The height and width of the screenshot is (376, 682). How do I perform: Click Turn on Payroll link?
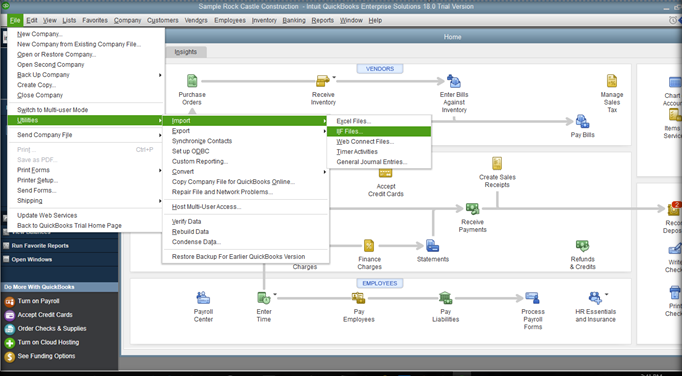(38, 301)
